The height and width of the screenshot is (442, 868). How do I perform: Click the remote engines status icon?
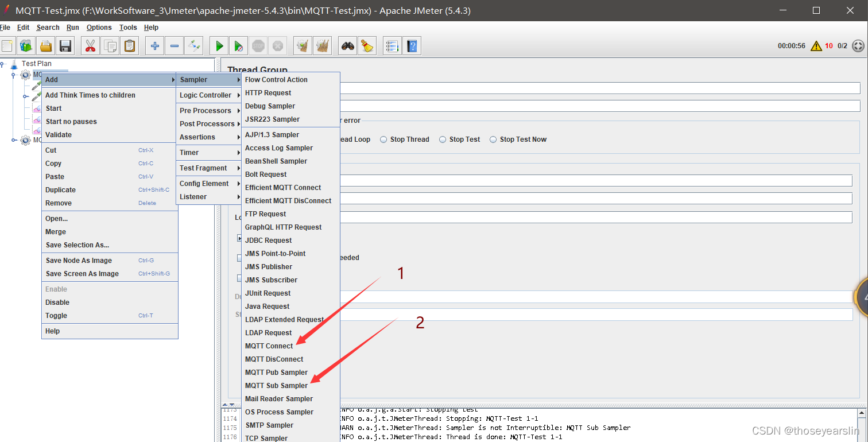click(x=858, y=46)
